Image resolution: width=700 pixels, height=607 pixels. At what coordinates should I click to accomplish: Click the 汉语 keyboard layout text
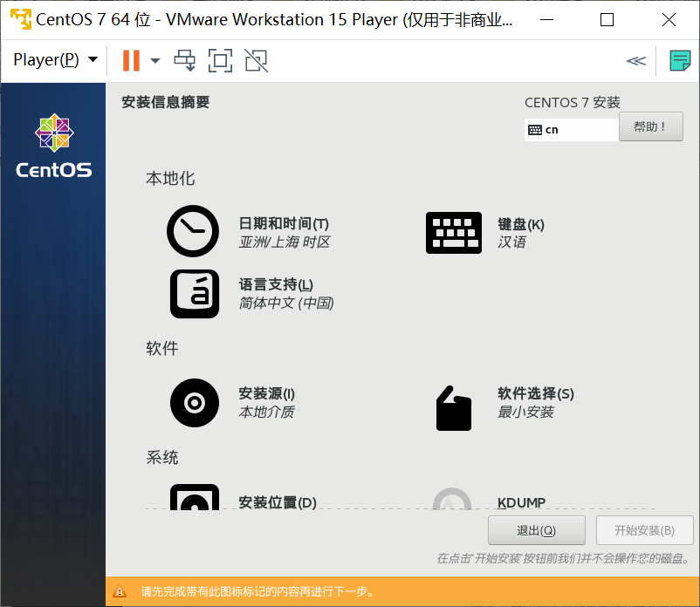[x=512, y=242]
